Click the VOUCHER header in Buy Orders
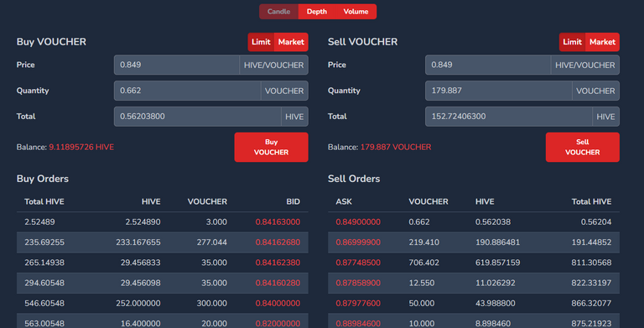644x328 pixels. tap(207, 202)
